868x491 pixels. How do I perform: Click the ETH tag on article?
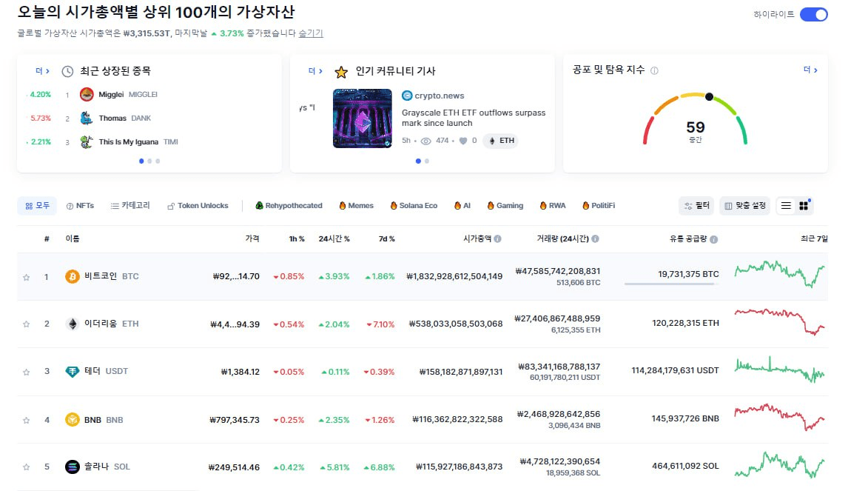pos(500,141)
